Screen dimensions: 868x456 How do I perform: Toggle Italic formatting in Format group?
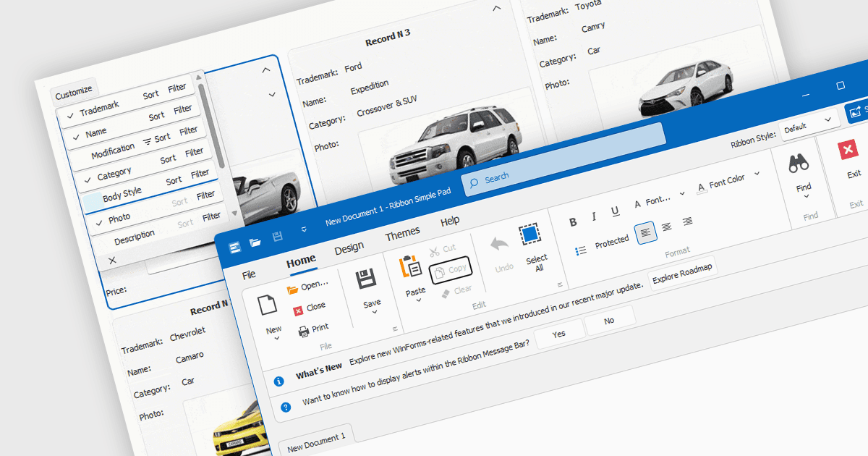pyautogui.click(x=594, y=216)
